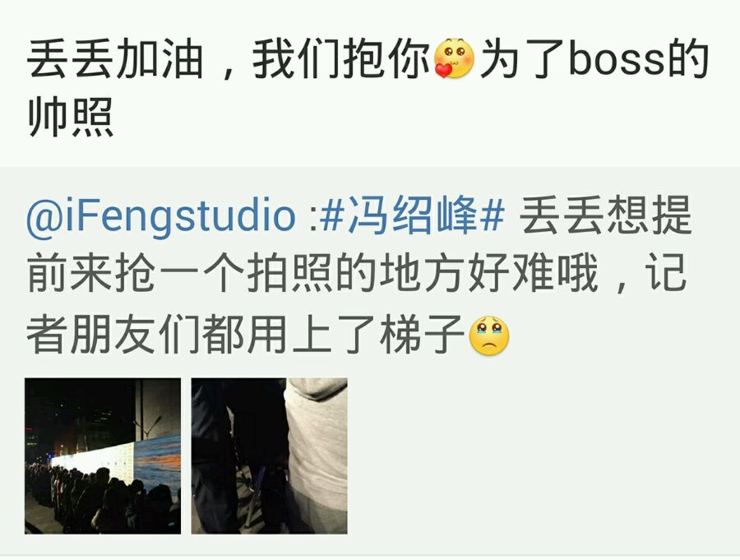Open the repost via 丢丢想提 text
Image resolution: width=740 pixels, height=560 pixels.
click(605, 215)
